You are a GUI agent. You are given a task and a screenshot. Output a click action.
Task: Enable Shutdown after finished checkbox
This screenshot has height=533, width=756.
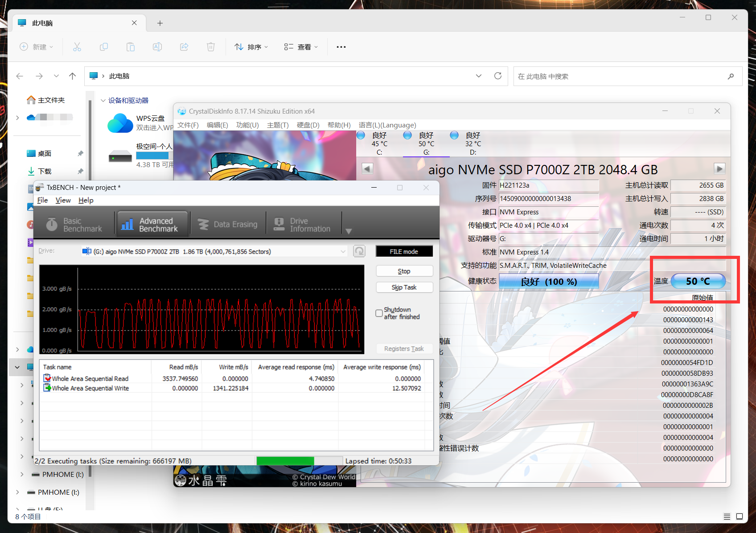click(x=379, y=313)
